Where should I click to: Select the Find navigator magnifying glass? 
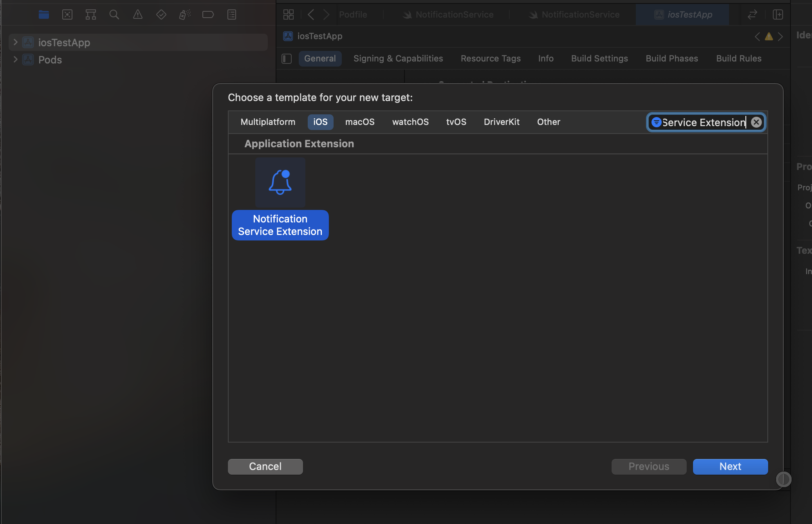coord(114,14)
